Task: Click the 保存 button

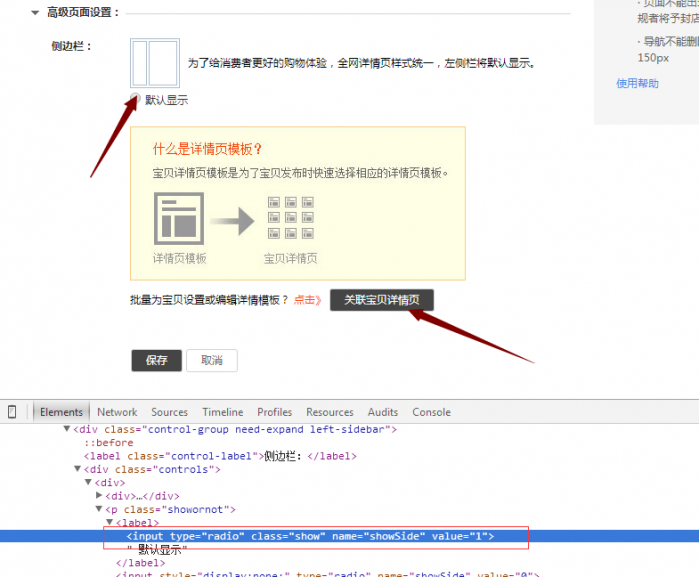Action: 157,361
